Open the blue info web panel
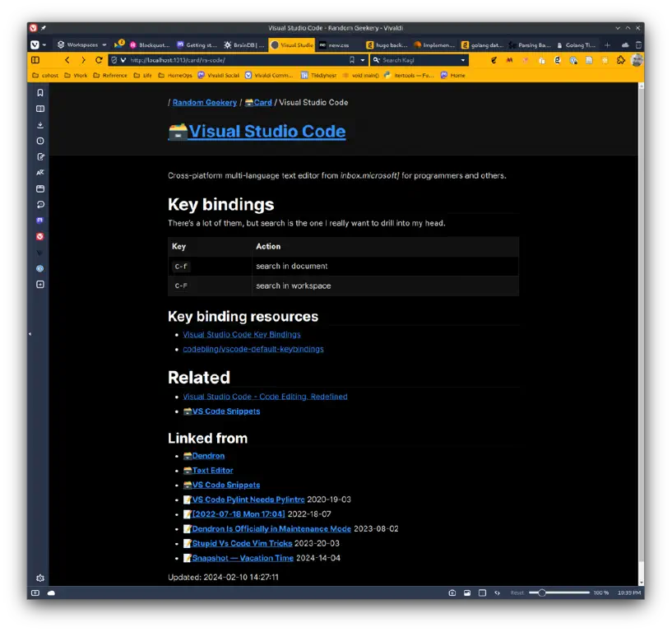Image resolution: width=672 pixels, height=632 pixels. [40, 268]
